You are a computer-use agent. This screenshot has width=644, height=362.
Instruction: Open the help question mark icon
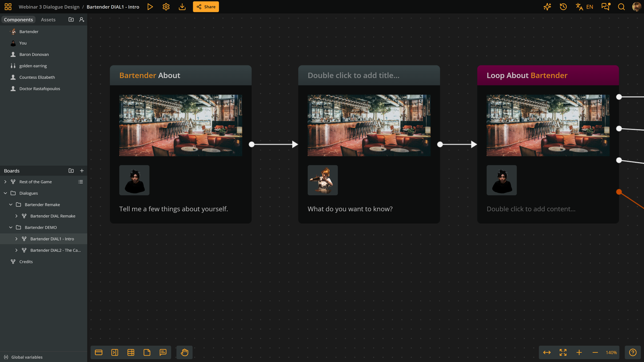point(633,352)
